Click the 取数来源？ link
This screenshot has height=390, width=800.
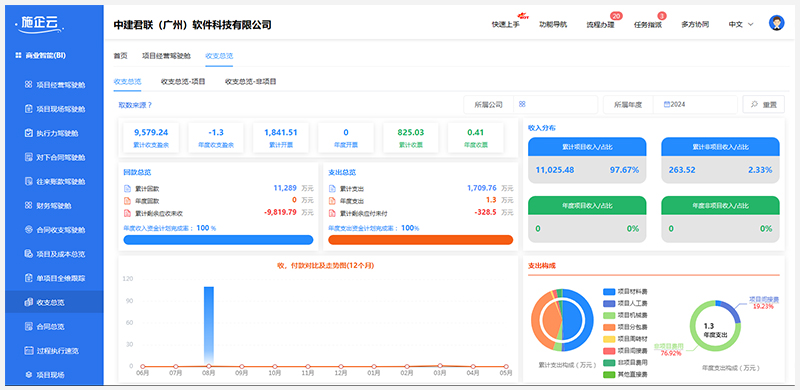click(135, 105)
